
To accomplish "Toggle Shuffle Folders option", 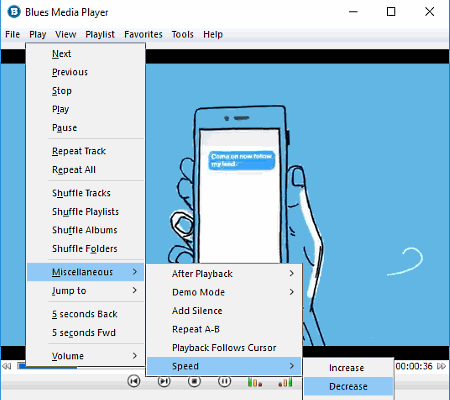I will [x=85, y=249].
